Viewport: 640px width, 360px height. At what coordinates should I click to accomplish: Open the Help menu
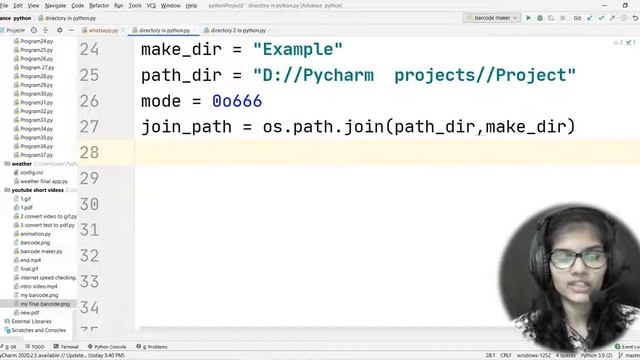coord(191,6)
